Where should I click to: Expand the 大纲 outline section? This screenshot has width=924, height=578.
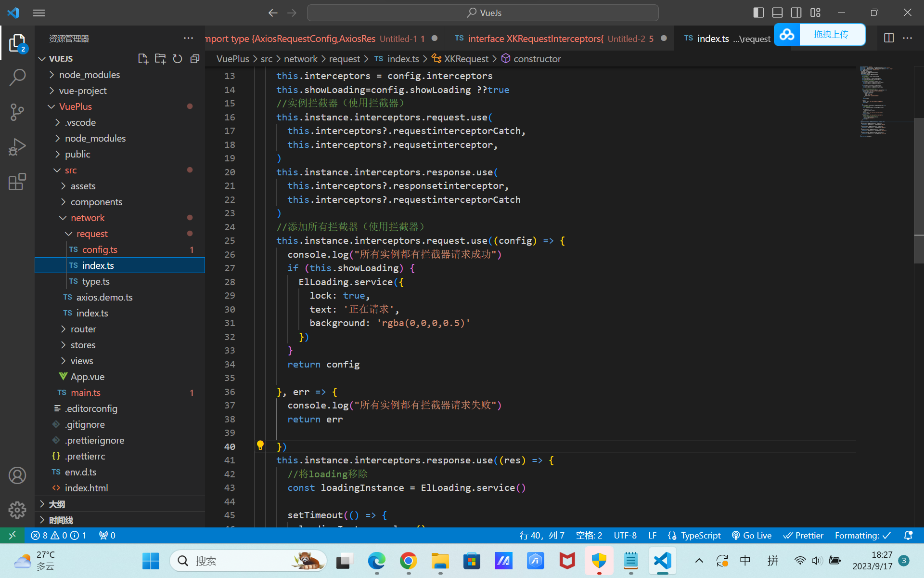click(x=57, y=504)
